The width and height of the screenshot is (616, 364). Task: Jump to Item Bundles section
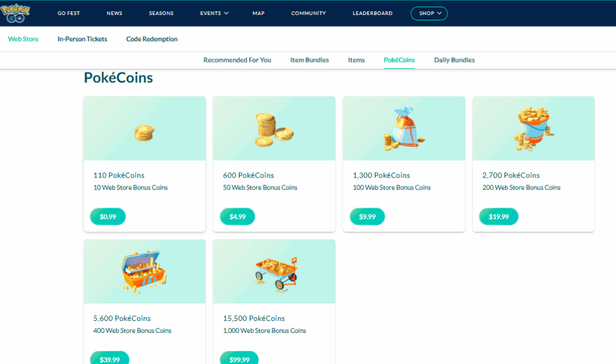coord(310,60)
